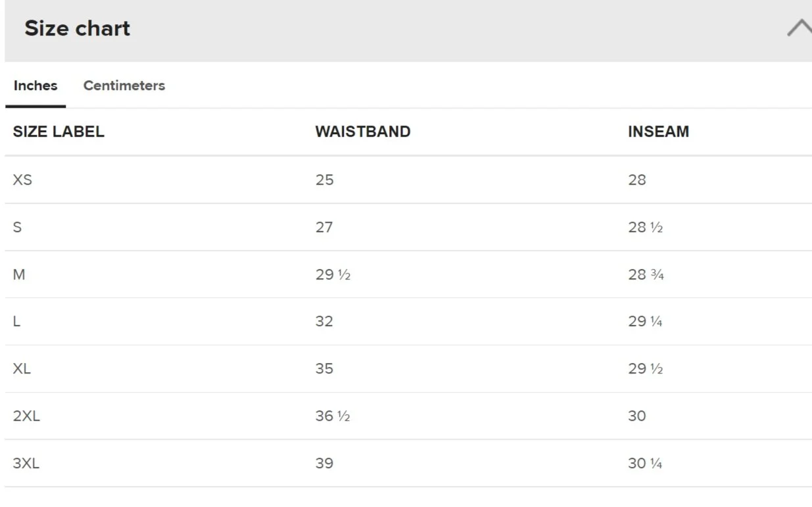Click inseam value 28 ¾

click(x=646, y=274)
